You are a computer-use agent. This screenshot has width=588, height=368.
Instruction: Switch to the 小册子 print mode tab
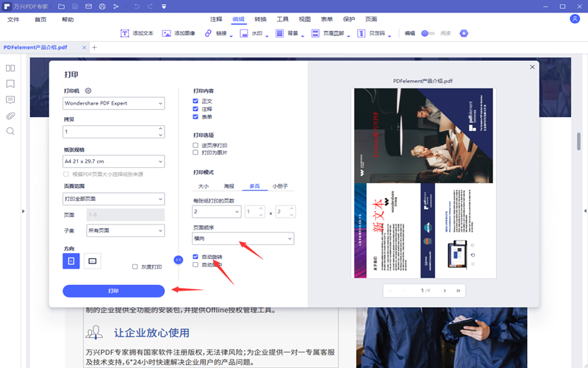(280, 186)
